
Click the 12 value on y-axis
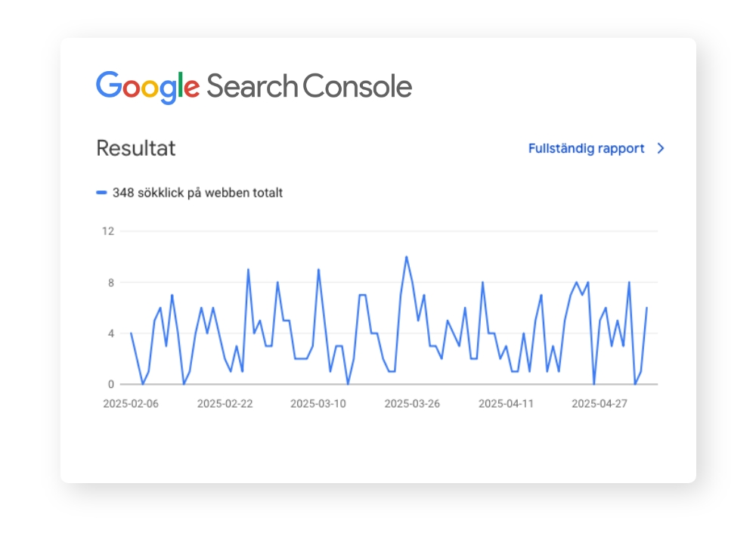(x=108, y=231)
